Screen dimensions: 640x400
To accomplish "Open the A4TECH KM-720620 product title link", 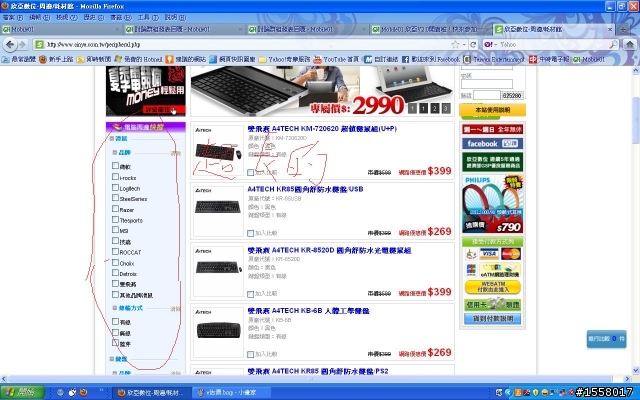I will coord(322,129).
